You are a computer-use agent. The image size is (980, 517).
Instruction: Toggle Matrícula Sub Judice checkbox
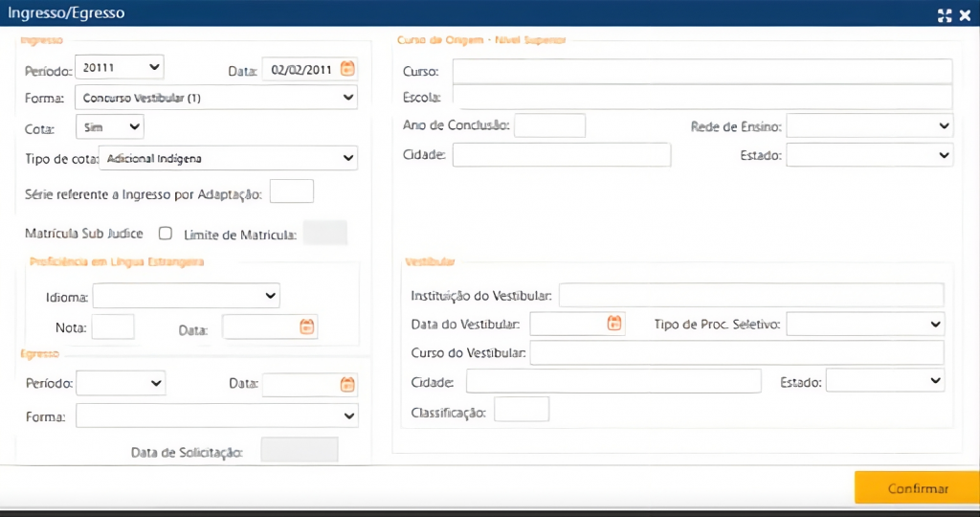166,233
